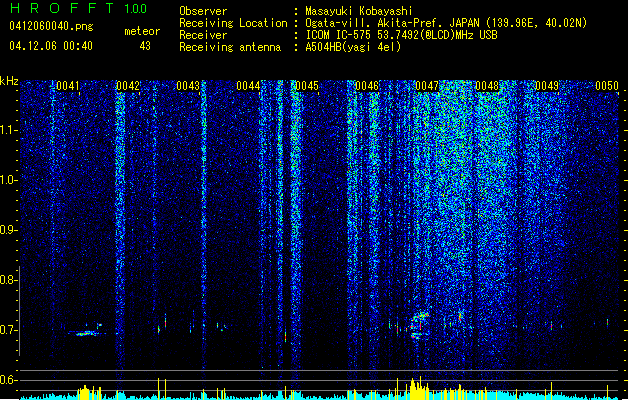This screenshot has width=629, height=400.
Task: Select the ICOM IC-575 53.7492 MHz receiver text
Action: click(x=402, y=35)
